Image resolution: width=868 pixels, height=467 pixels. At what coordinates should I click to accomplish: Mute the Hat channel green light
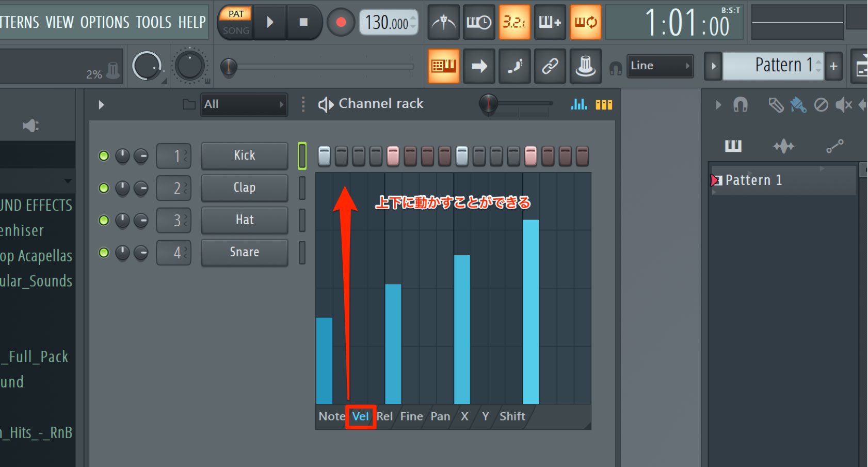tap(104, 220)
